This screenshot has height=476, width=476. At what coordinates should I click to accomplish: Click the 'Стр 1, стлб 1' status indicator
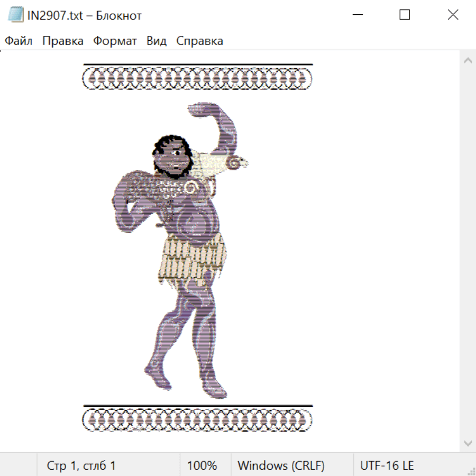coord(81,466)
